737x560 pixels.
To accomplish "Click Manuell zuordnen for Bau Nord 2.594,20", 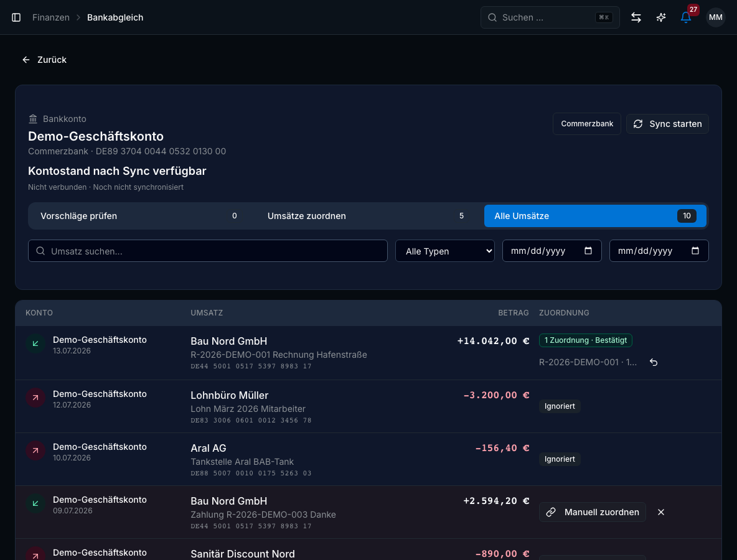I will [x=592, y=512].
